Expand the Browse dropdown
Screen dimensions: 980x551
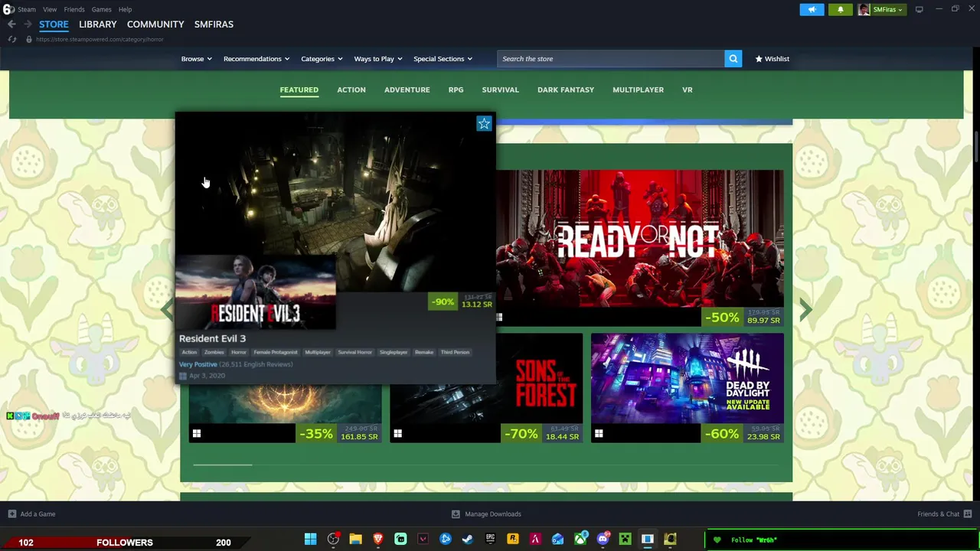click(196, 59)
